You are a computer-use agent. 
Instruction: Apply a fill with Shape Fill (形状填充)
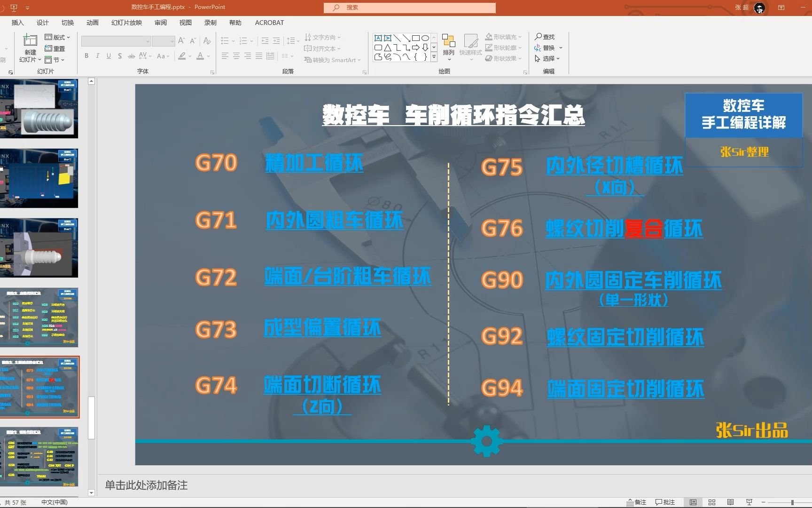502,36
